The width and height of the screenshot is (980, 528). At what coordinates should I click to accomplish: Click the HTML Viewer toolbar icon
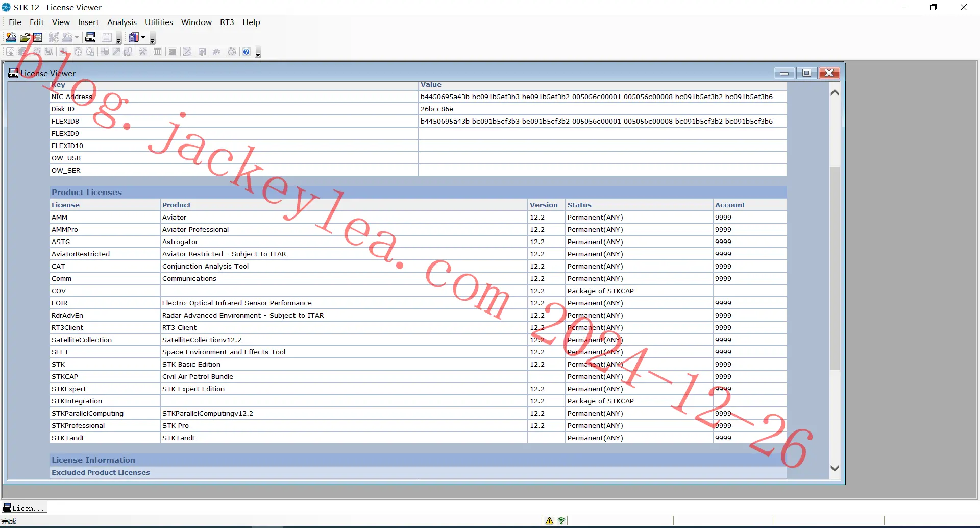90,37
